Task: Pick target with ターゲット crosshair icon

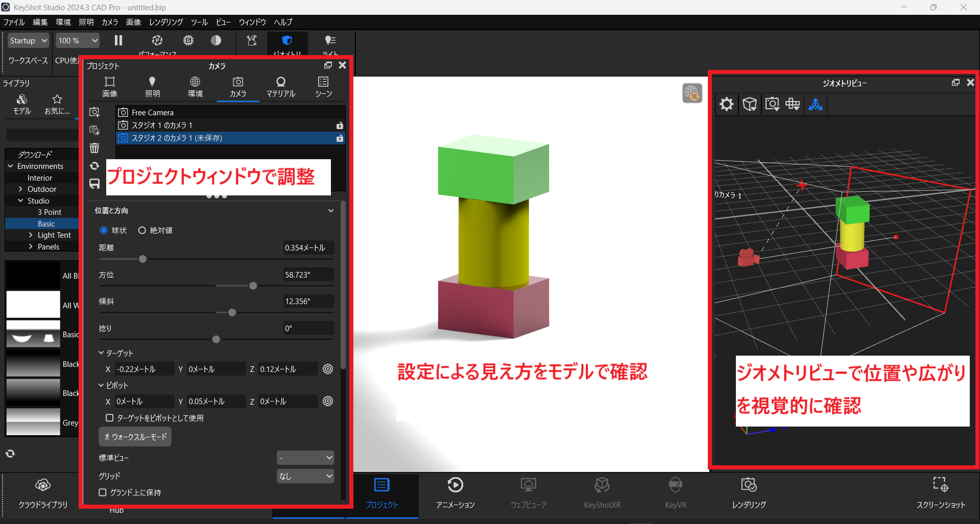Action: (x=328, y=369)
